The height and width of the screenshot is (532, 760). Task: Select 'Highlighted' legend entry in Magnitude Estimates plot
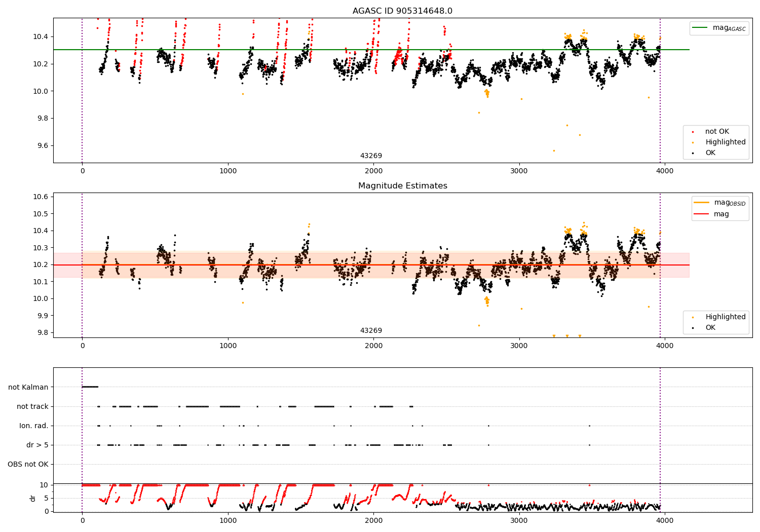(726, 317)
